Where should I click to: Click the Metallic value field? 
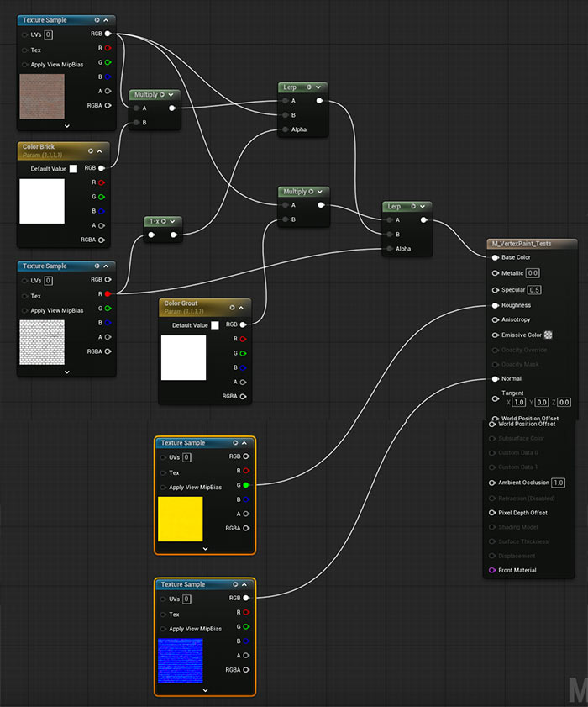point(533,273)
